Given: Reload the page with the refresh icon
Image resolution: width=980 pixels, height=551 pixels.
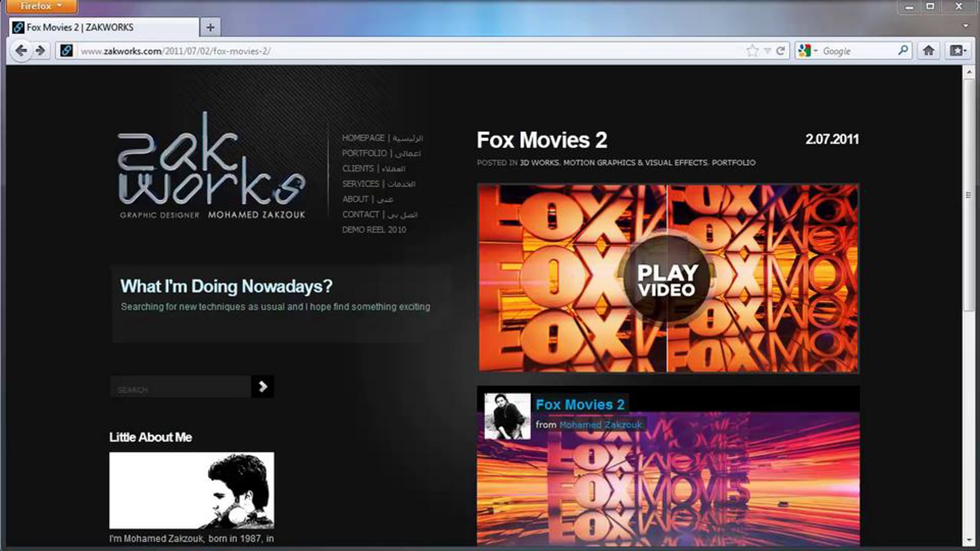Looking at the screenshot, I should pos(780,51).
